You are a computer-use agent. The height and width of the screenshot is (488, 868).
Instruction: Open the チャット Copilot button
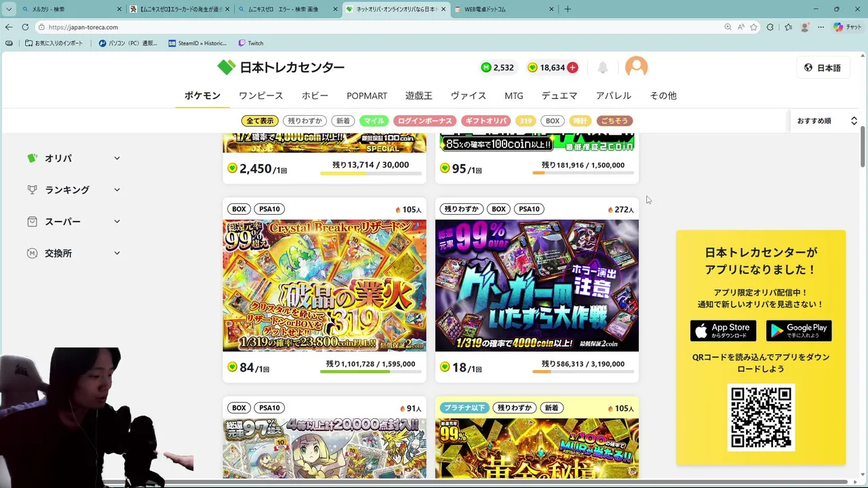click(x=848, y=27)
